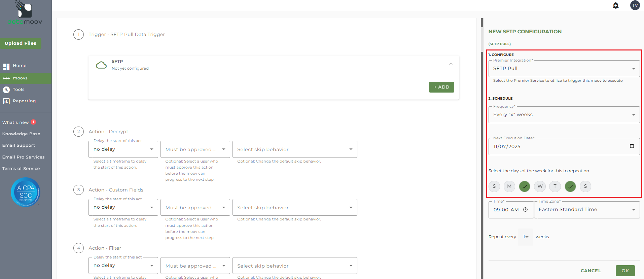Open Custom Fields Must be approved dropdown
Screen dimensions: 644x279
195,207
